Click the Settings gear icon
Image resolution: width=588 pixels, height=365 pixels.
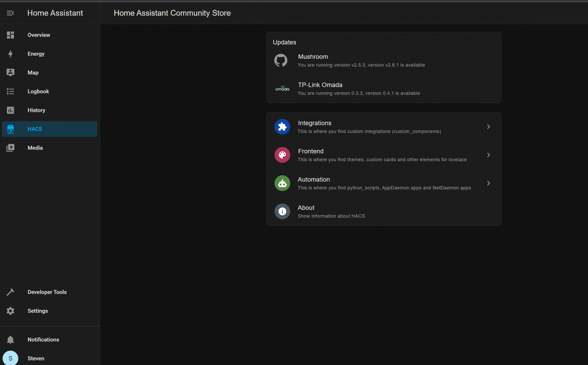(10, 311)
